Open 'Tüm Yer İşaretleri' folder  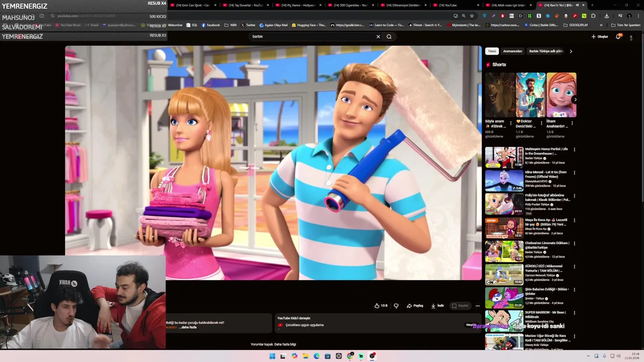click(625, 25)
